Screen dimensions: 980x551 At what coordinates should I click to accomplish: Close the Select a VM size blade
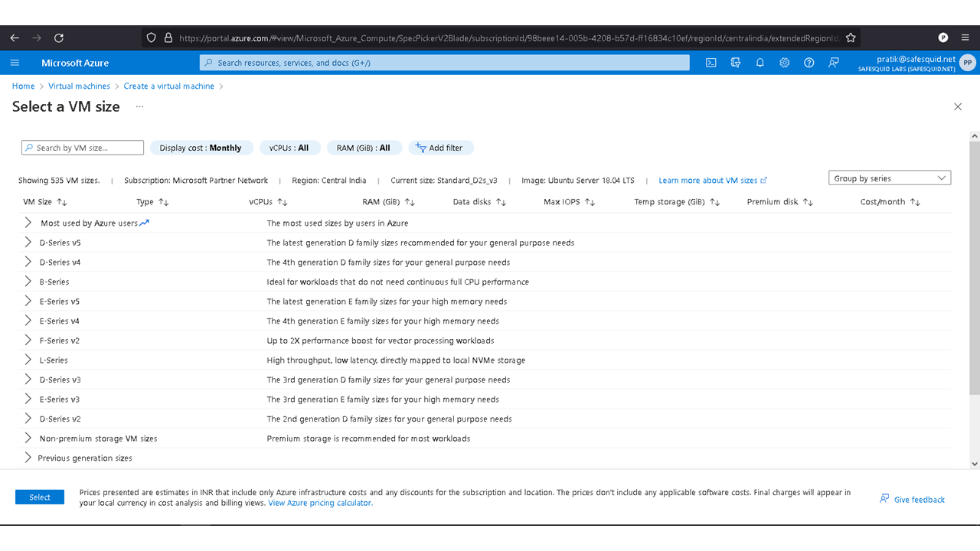[958, 107]
